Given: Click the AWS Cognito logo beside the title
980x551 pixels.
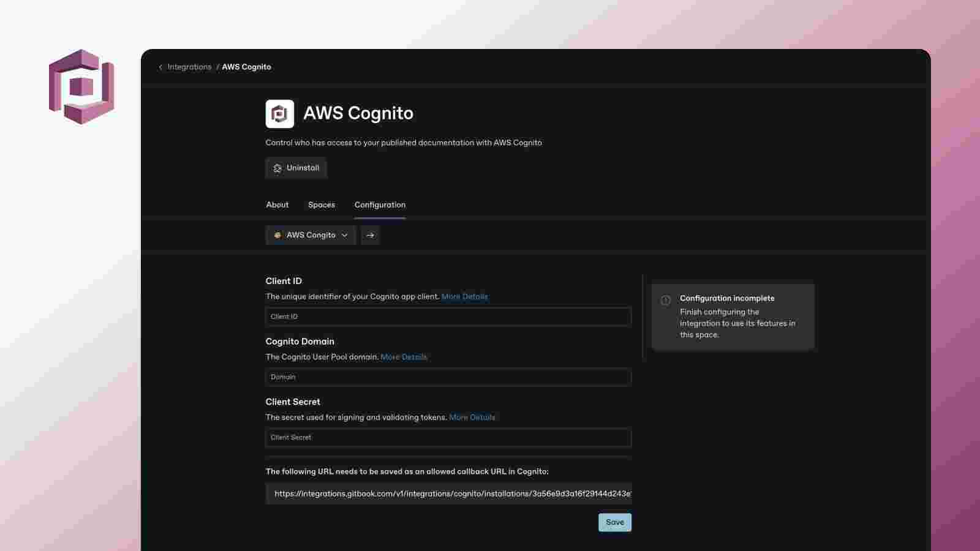Looking at the screenshot, I should pyautogui.click(x=279, y=114).
